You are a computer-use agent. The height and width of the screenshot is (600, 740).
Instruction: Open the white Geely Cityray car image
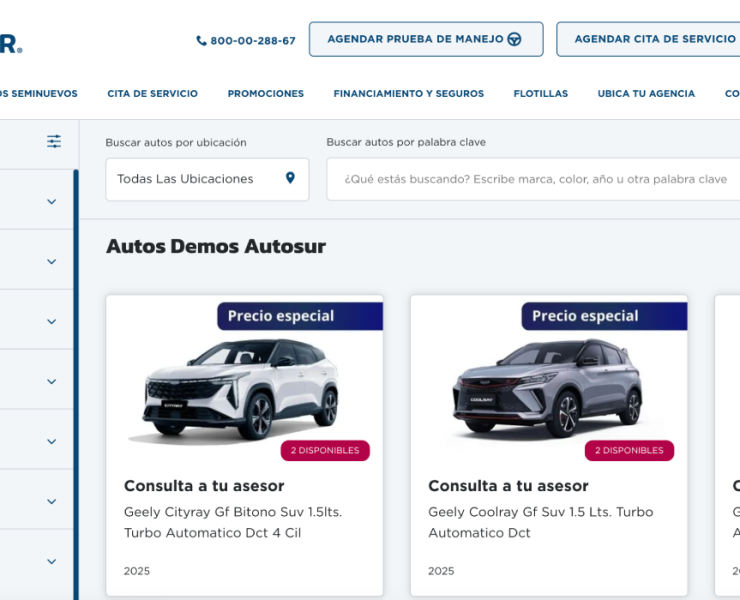click(240, 391)
